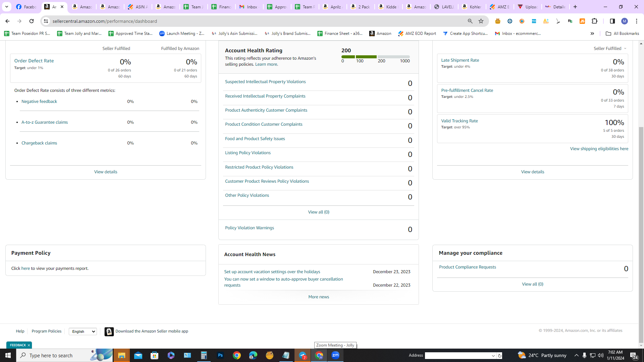Click the Windows search box
Viewport: 644px width, 362px height.
(x=65, y=355)
